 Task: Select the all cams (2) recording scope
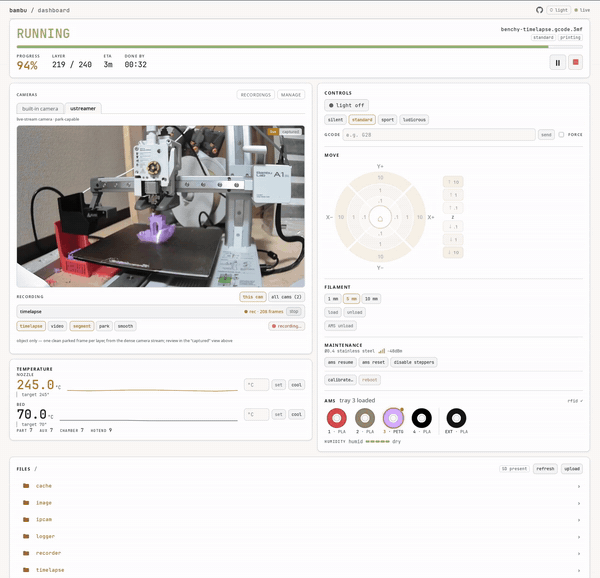(x=286, y=297)
